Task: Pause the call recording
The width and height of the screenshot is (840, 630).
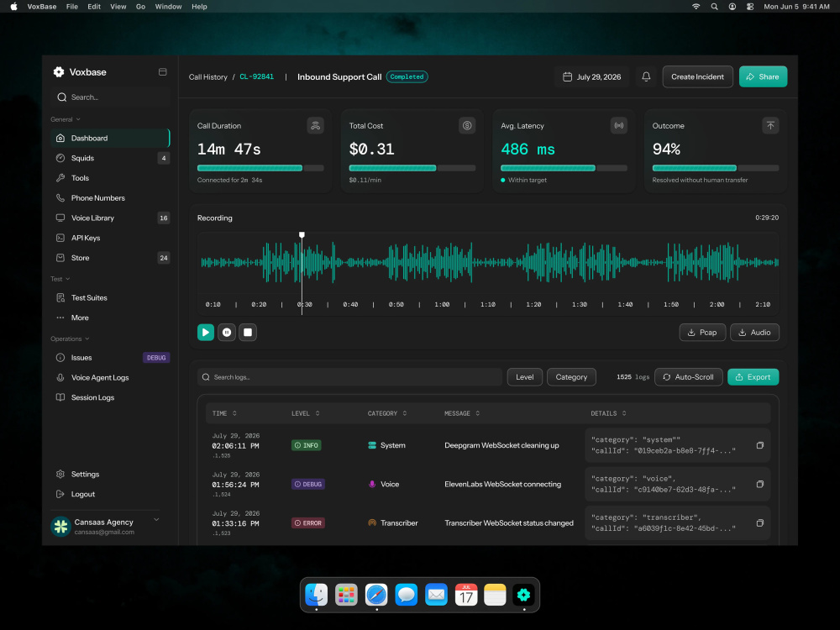Action: coord(227,332)
